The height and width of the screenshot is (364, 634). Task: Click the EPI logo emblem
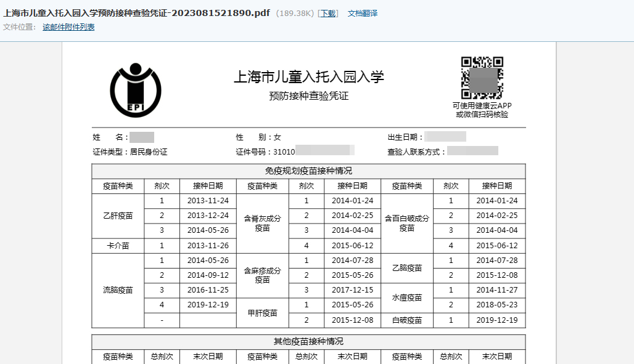[x=136, y=90]
